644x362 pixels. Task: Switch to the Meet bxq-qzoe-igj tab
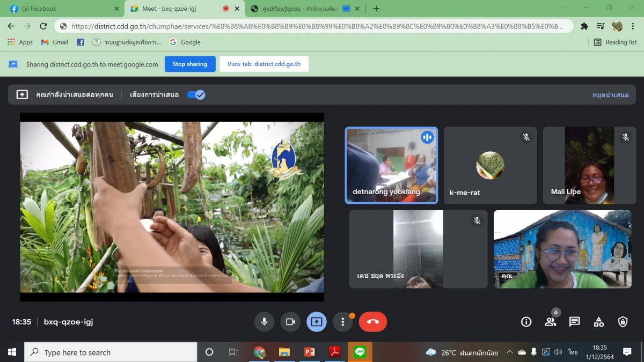[177, 9]
